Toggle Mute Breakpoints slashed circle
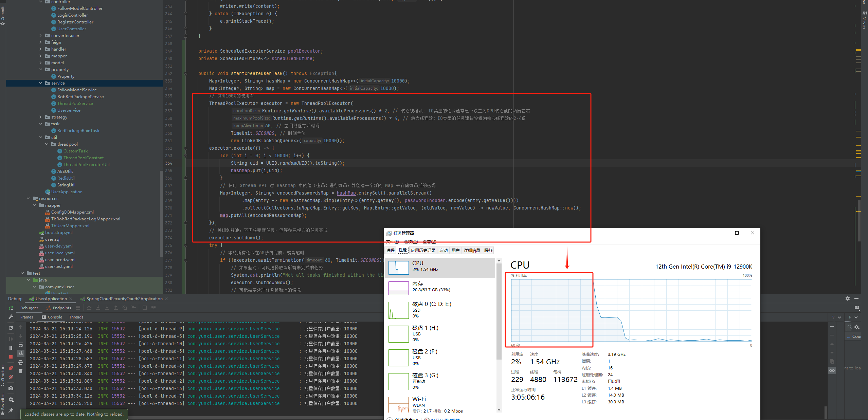The image size is (868, 420). (11, 377)
